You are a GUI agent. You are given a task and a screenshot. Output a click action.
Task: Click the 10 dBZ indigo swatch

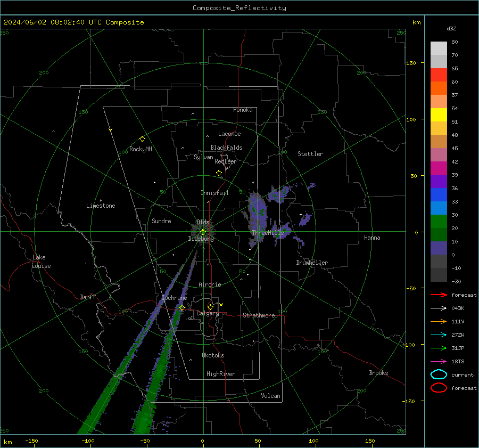click(439, 248)
